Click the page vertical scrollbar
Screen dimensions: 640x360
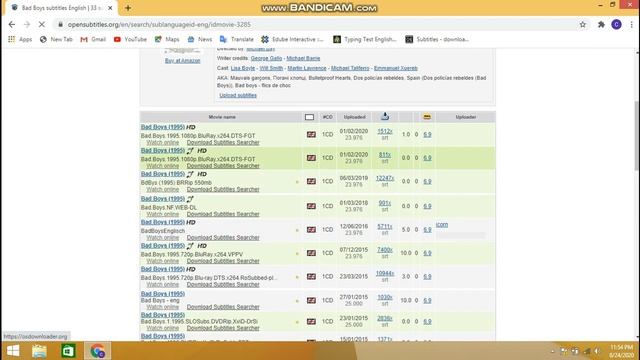637,135
